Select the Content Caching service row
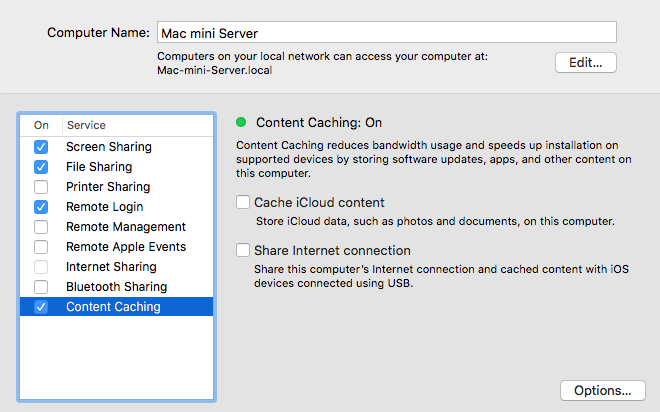Screen dimensions: 660x412 point(117,307)
